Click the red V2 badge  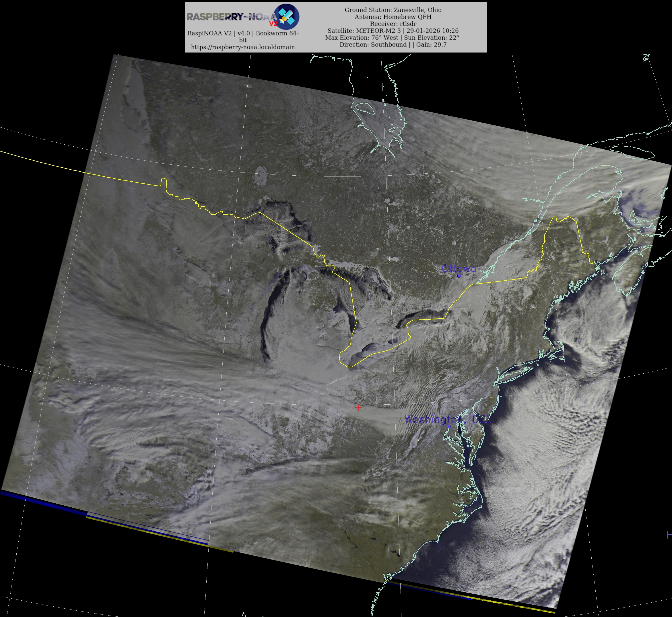click(x=273, y=24)
